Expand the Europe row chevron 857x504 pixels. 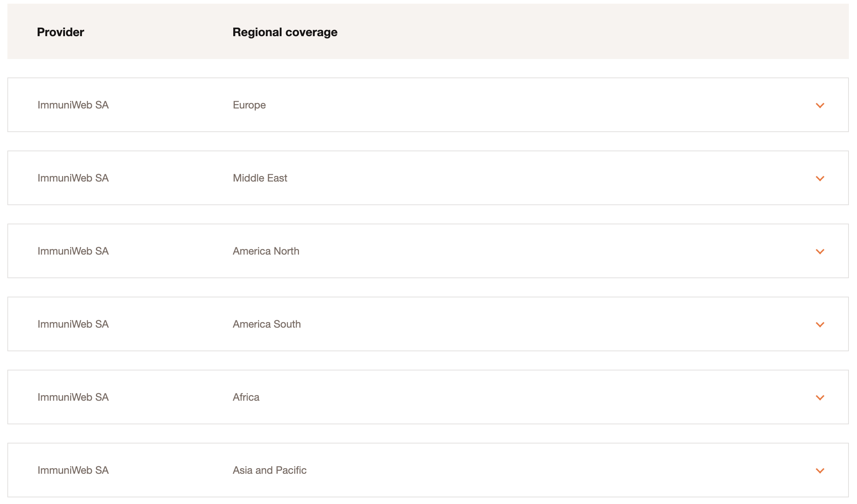click(x=820, y=106)
